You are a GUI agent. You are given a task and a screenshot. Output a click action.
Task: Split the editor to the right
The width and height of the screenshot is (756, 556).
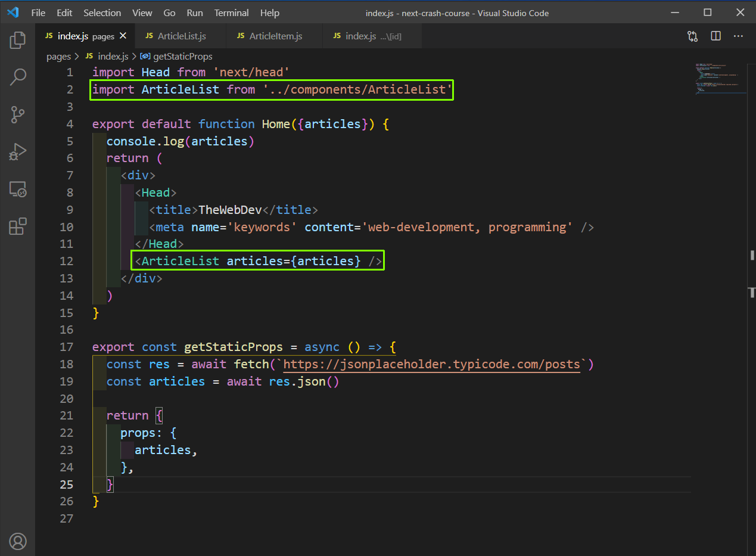[716, 36]
